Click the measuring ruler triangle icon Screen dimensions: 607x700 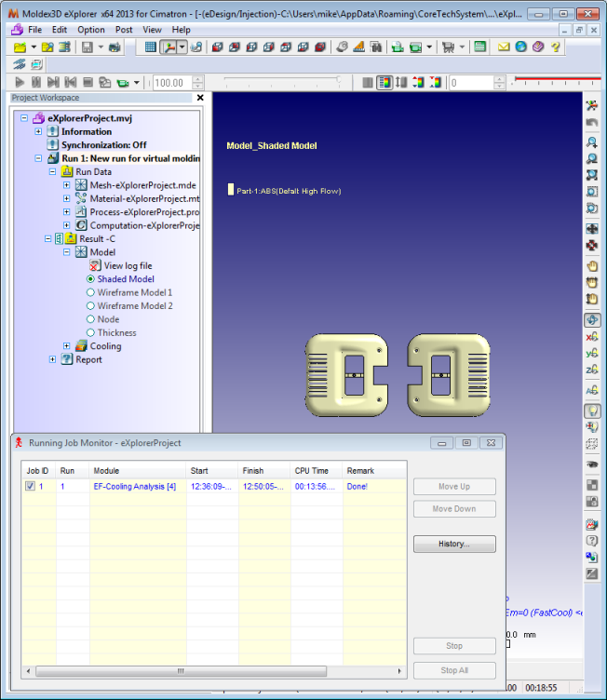coord(359,47)
